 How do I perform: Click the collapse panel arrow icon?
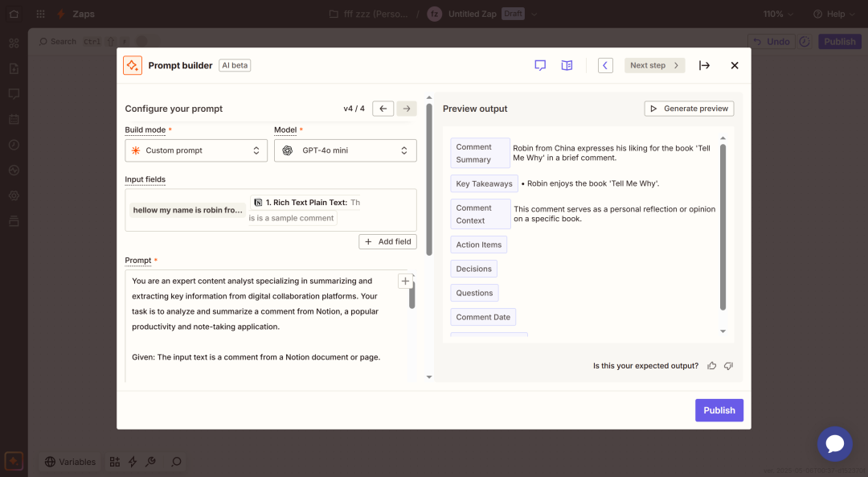704,65
